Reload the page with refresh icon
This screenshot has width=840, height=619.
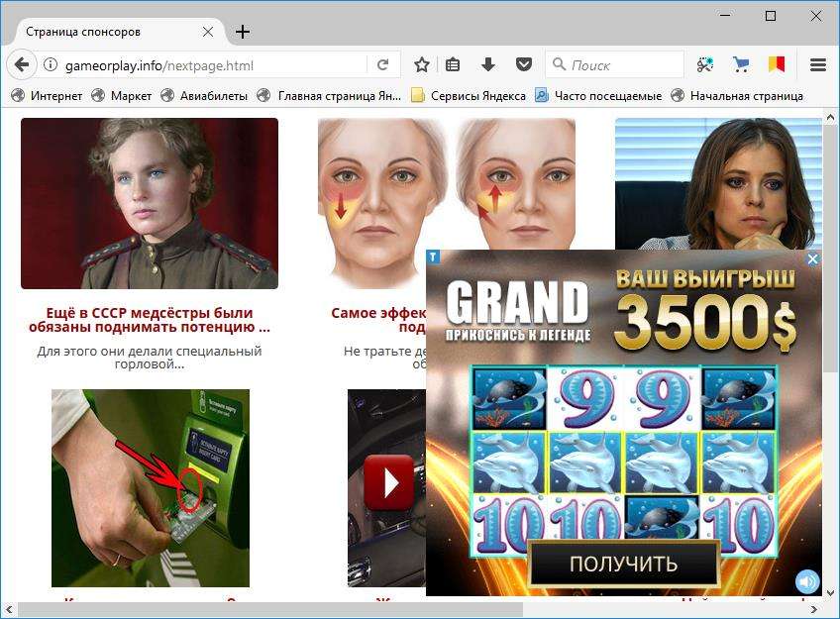point(382,64)
